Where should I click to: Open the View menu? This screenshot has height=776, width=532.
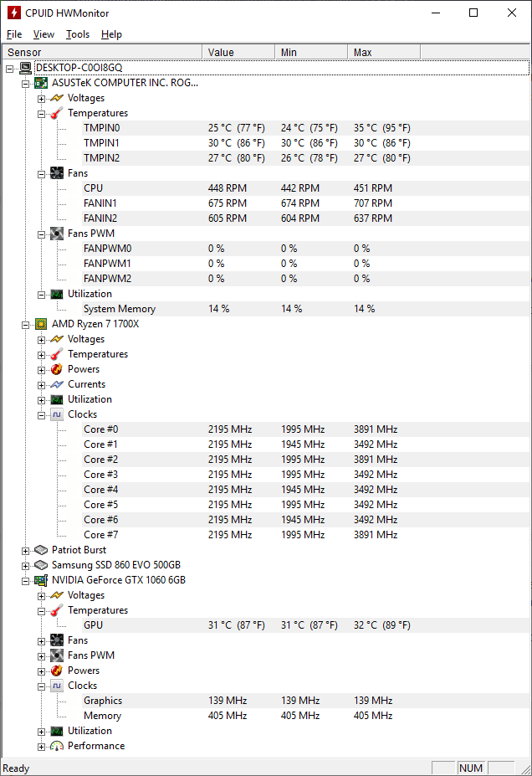[43, 34]
